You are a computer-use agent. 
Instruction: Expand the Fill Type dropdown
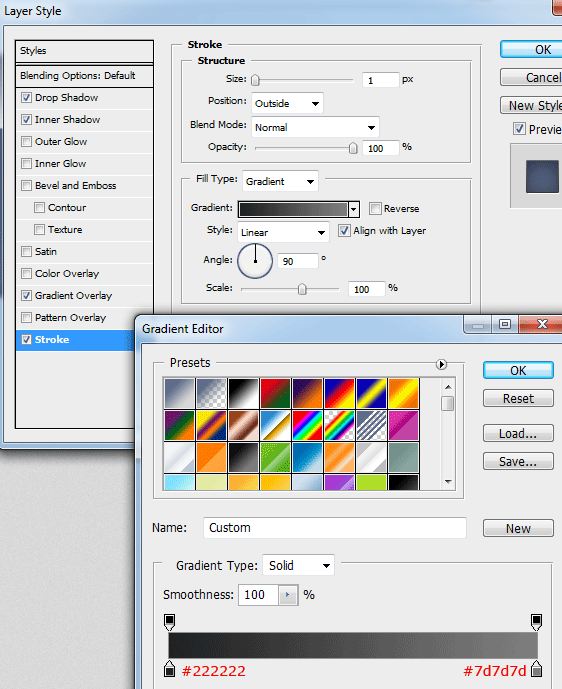coord(280,181)
